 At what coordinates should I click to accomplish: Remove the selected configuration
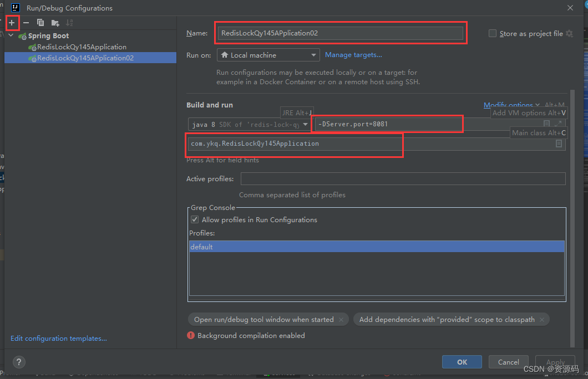26,23
